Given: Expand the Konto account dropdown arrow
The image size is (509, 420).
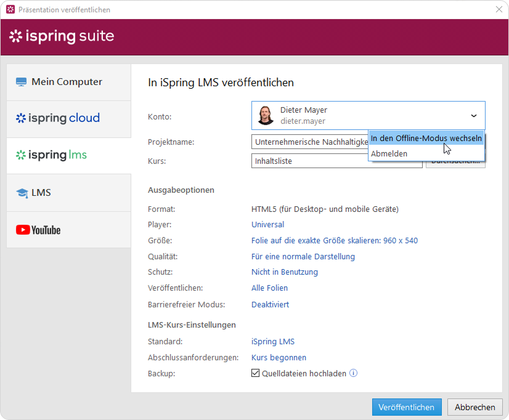Looking at the screenshot, I should (473, 115).
